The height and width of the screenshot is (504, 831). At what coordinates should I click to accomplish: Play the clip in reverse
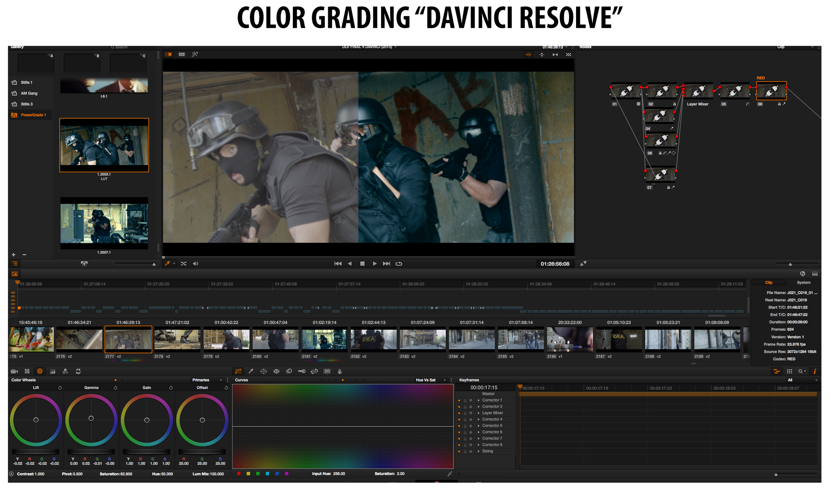tap(350, 264)
